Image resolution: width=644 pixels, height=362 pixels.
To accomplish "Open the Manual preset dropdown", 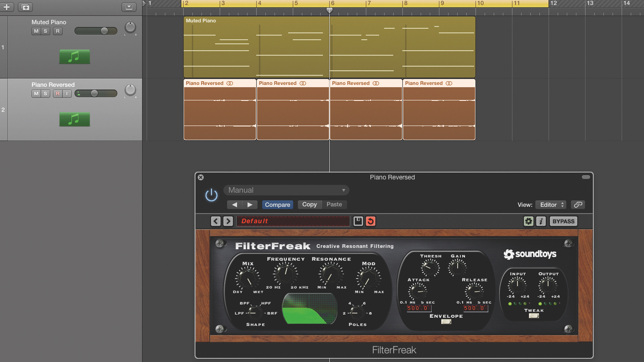I will (x=286, y=190).
